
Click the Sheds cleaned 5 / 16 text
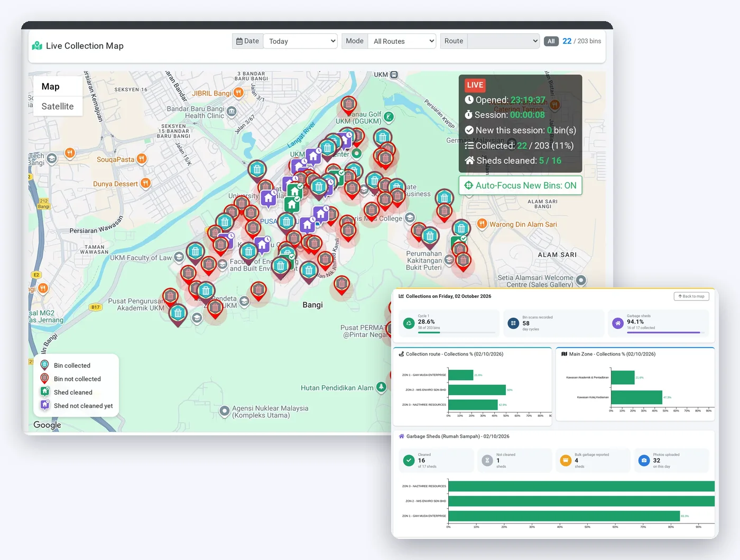tap(513, 161)
